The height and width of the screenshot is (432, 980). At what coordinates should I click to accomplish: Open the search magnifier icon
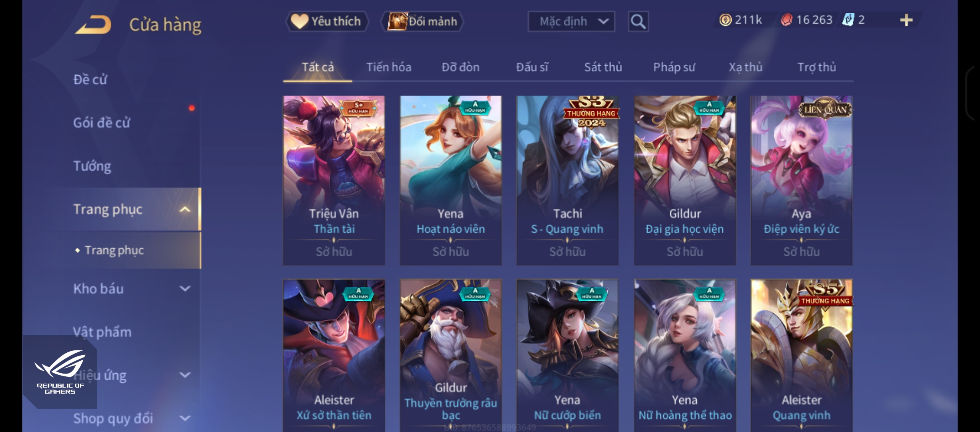[x=638, y=22]
